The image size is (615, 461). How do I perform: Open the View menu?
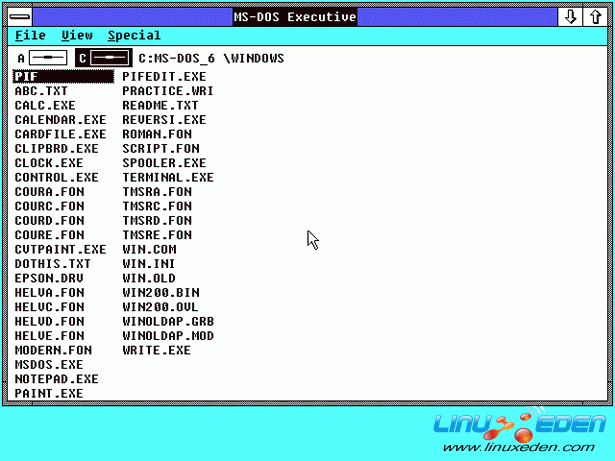click(x=77, y=35)
